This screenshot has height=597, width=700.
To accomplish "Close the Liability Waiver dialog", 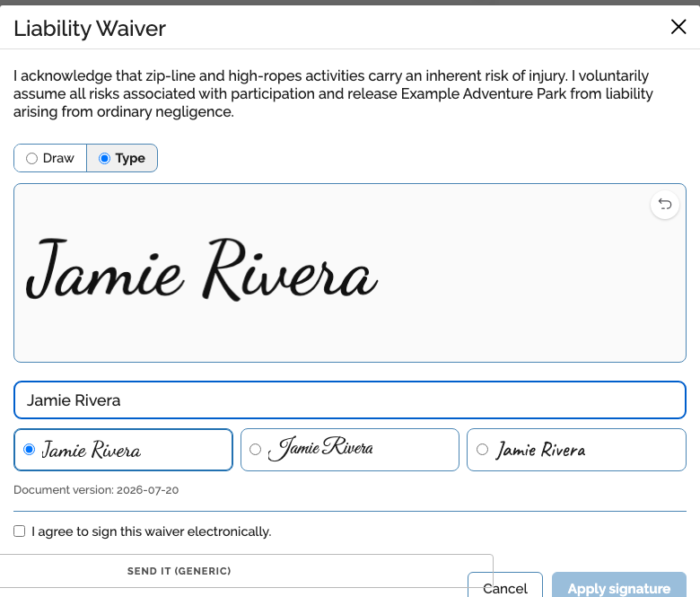I will [678, 27].
